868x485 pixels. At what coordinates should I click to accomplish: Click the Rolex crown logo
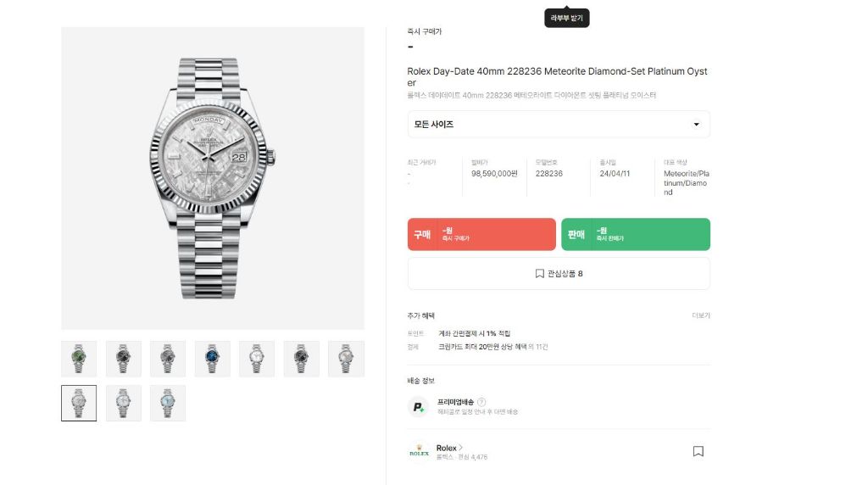coord(419,452)
